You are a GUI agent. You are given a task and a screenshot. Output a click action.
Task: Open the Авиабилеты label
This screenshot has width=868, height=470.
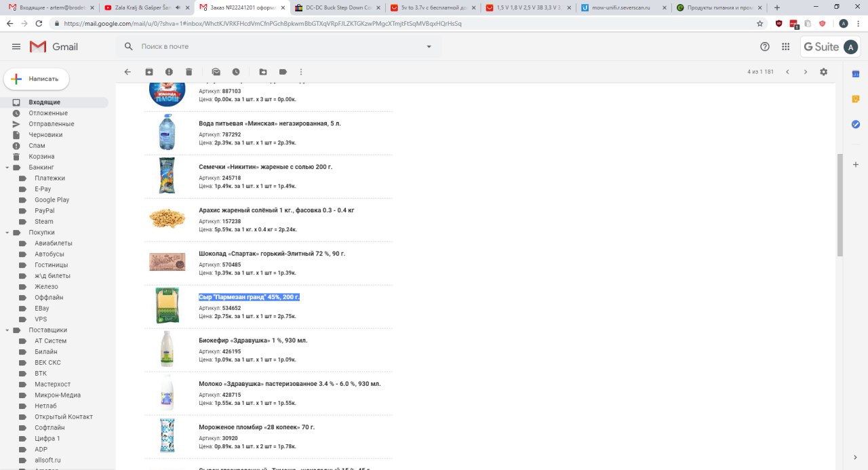click(x=54, y=243)
